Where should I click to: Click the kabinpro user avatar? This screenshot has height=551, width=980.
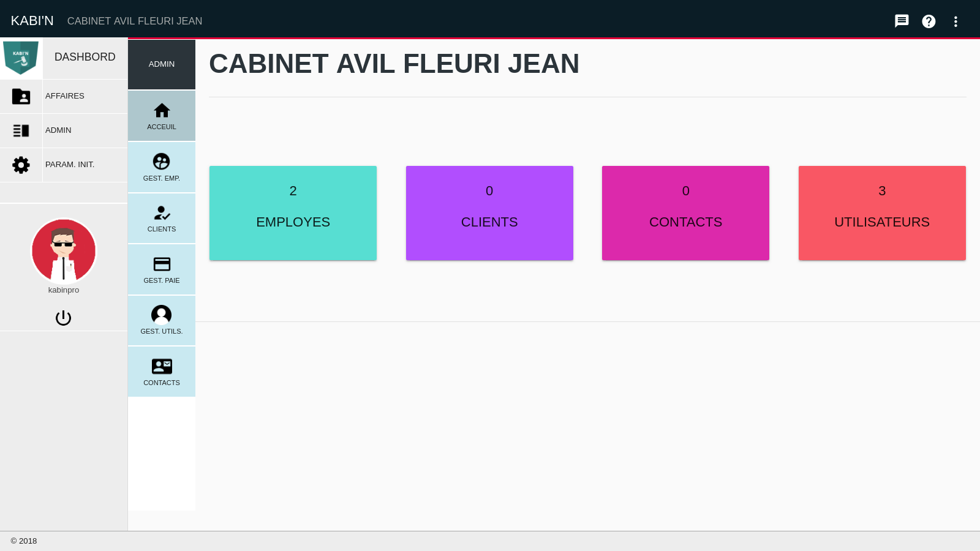click(64, 251)
